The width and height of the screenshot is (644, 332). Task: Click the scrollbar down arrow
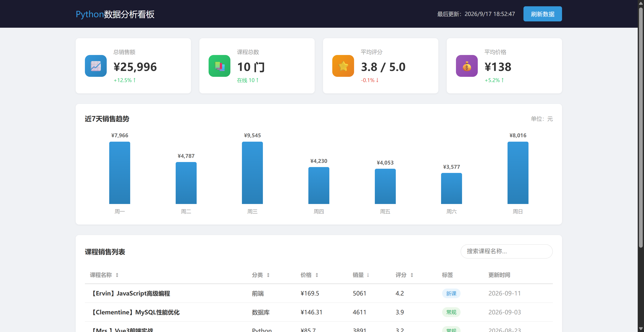(641, 329)
